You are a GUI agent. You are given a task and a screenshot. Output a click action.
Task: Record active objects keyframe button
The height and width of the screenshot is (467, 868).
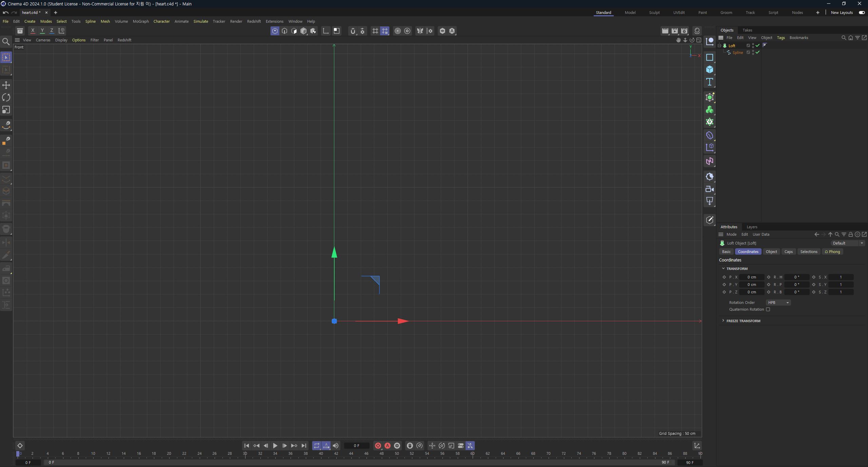378,446
